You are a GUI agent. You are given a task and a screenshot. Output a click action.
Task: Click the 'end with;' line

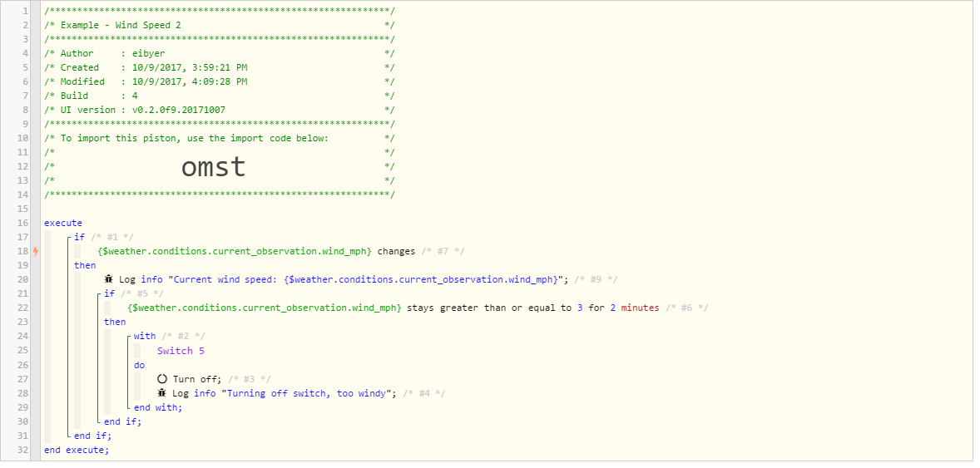click(158, 407)
